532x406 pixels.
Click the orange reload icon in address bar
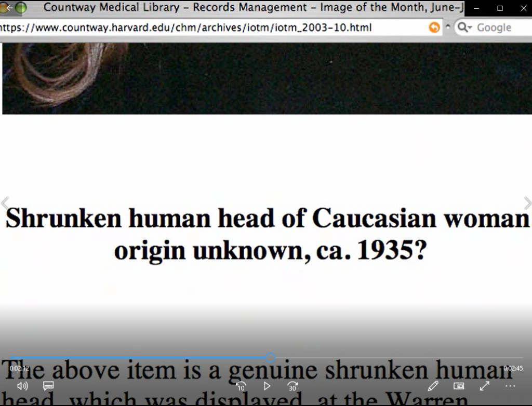[x=434, y=28]
